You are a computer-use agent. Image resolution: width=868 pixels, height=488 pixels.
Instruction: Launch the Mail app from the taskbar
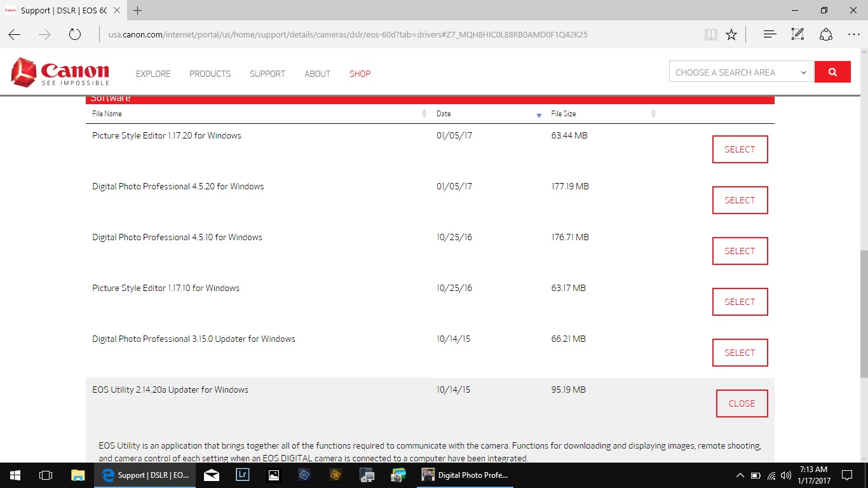[x=212, y=475]
